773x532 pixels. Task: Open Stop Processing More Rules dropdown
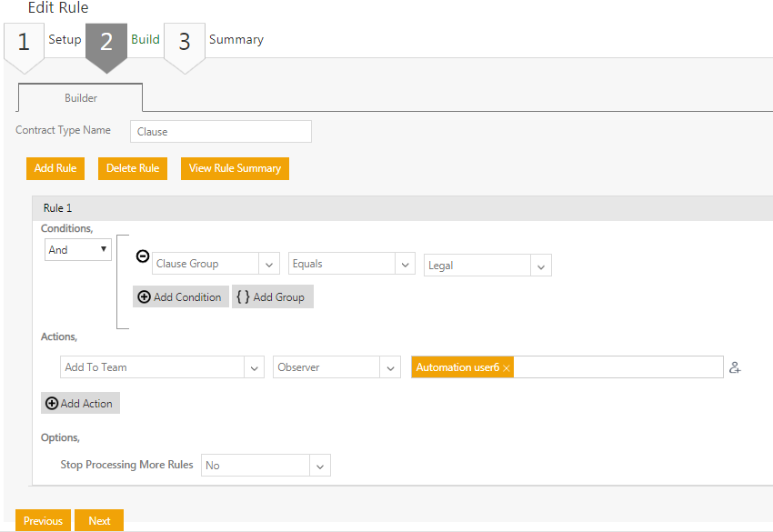320,466
